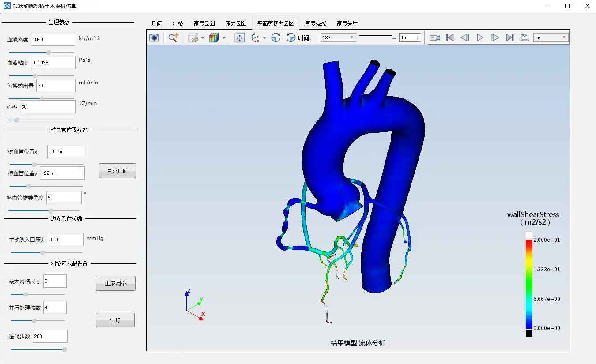
Task: Click the 最大网格尺寸 input field
Action: 55,281
